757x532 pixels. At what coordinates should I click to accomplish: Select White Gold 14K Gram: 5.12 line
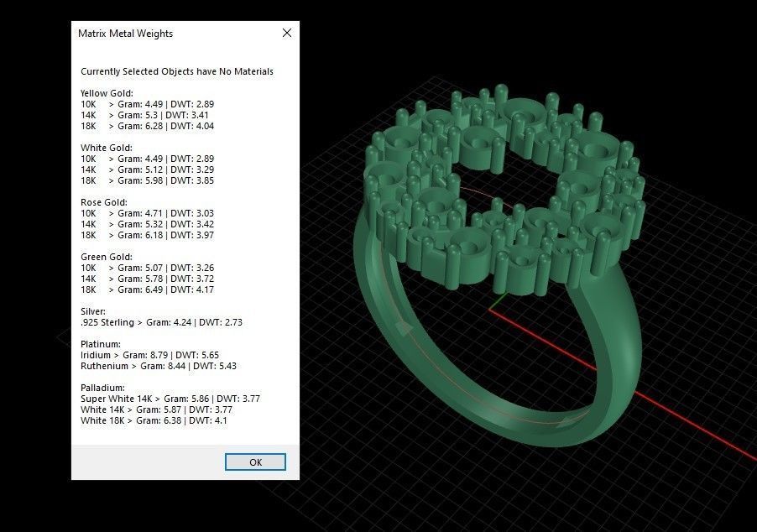point(147,170)
